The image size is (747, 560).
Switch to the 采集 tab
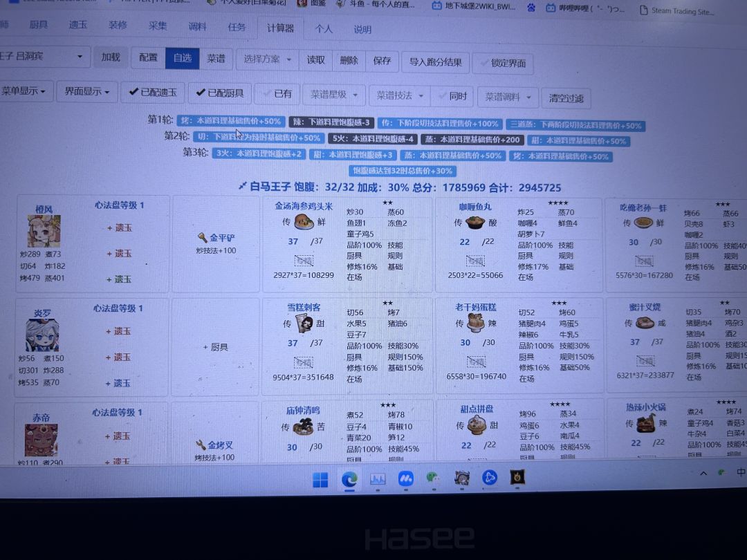[157, 26]
